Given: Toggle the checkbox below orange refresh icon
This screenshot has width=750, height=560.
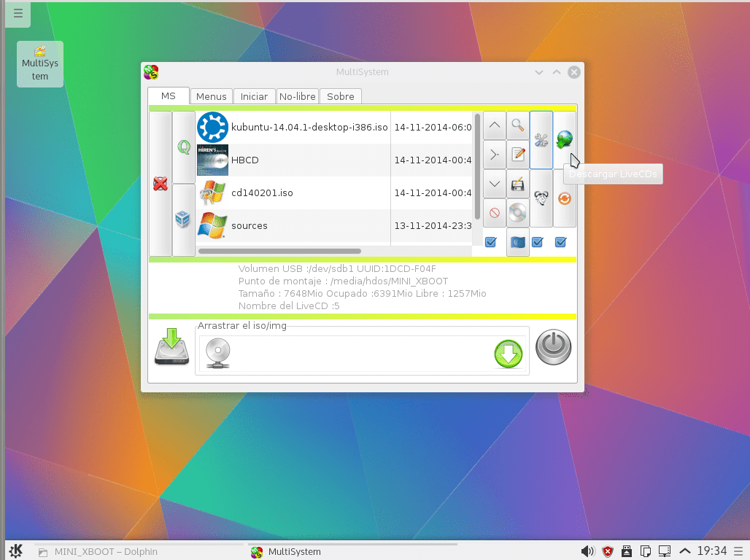Looking at the screenshot, I should (560, 243).
